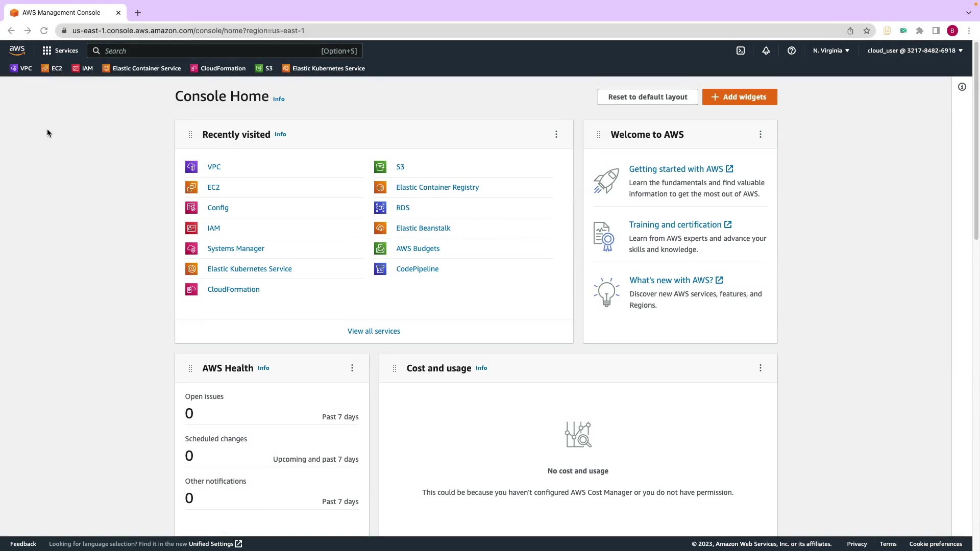980x551 pixels.
Task: Open CloudFormation from the favorites bar
Action: [x=218, y=68]
